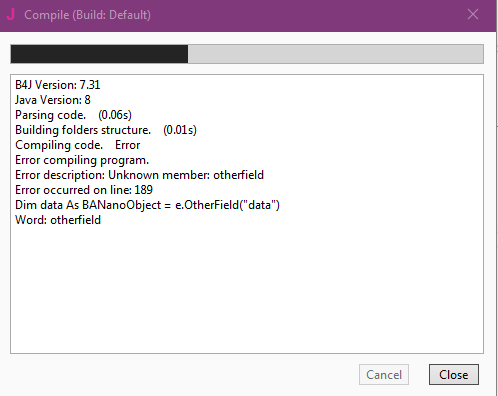Click the 'Error compiling program.' line
This screenshot has height=396, width=498.
tap(82, 160)
